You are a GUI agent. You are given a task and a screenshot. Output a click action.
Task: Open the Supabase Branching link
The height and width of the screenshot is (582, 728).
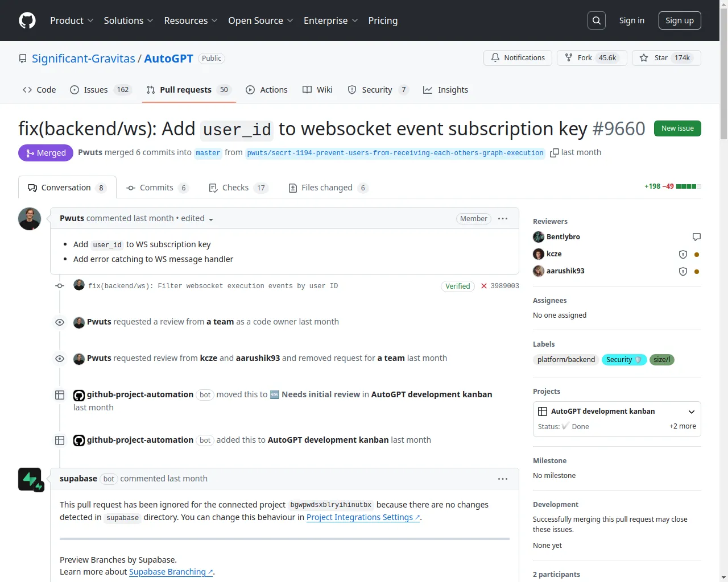pyautogui.click(x=171, y=572)
